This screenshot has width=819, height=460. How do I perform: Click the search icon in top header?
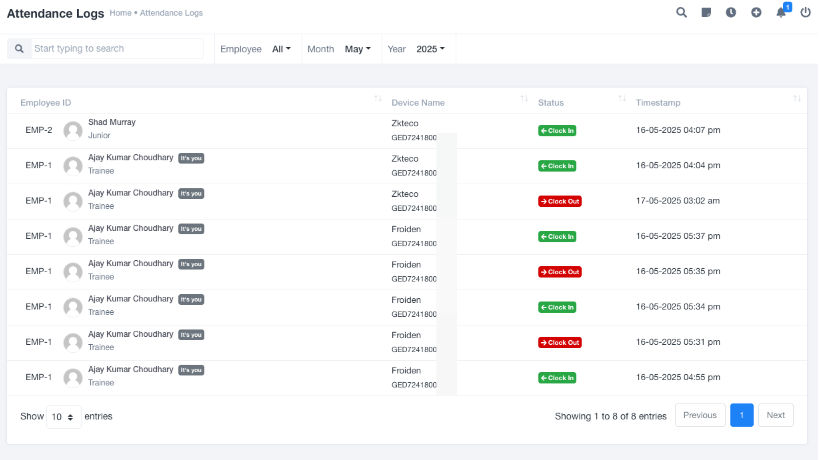[x=681, y=13]
